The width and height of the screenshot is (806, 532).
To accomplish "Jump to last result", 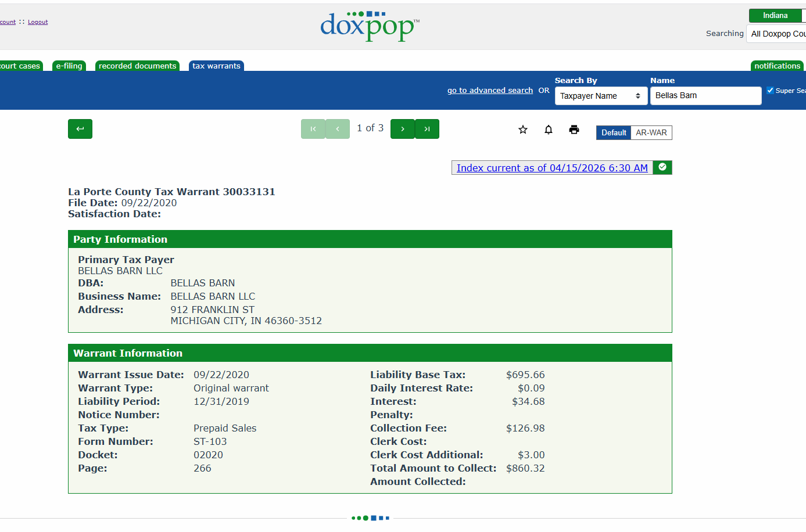I will (427, 129).
